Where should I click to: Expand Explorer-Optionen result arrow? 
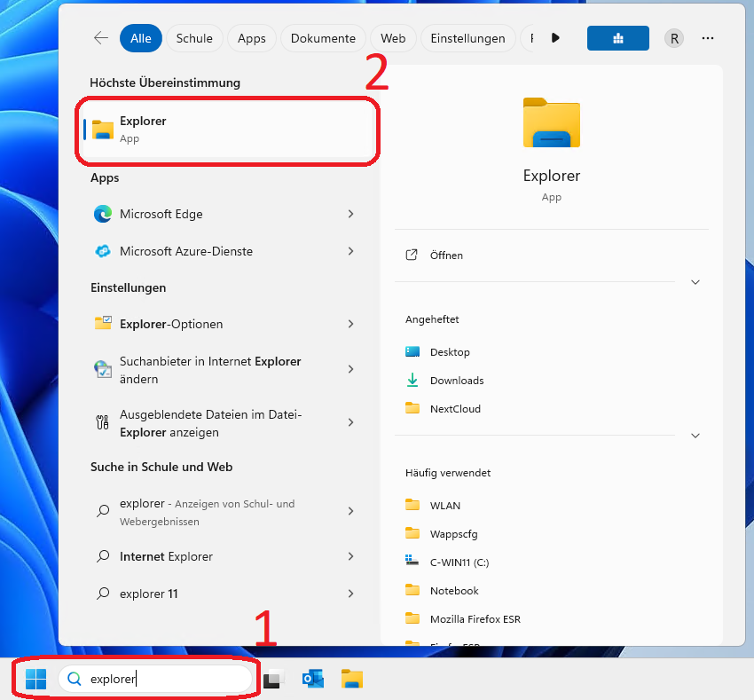click(351, 324)
